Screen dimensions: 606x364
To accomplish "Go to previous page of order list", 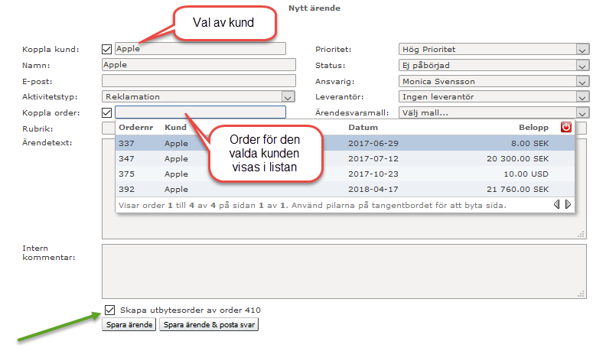I will click(557, 205).
